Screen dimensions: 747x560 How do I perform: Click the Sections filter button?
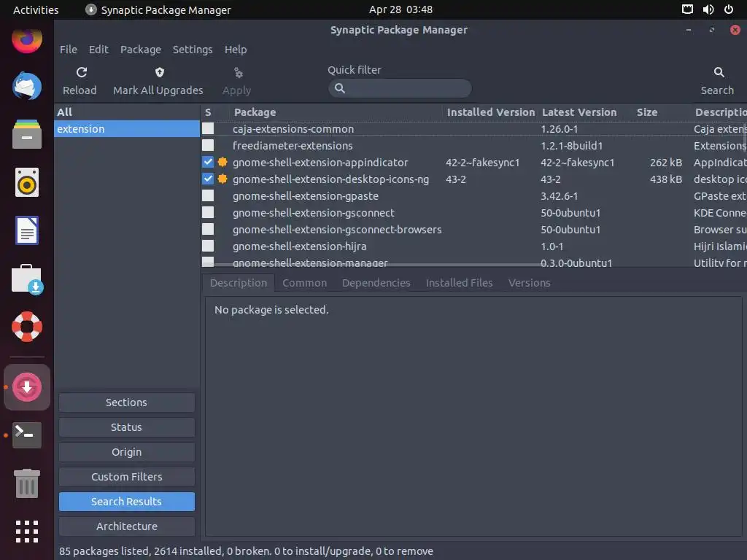(127, 402)
